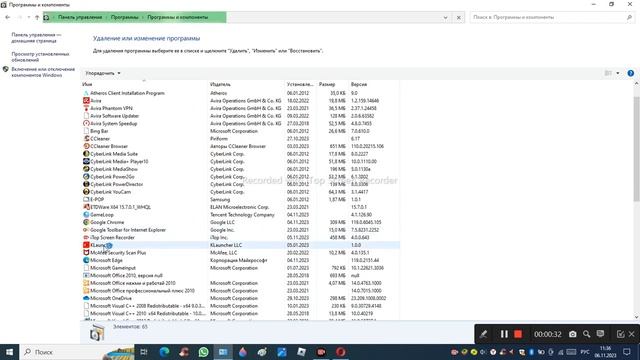Click the Программы и компоненты breadcrumb

coord(178,17)
